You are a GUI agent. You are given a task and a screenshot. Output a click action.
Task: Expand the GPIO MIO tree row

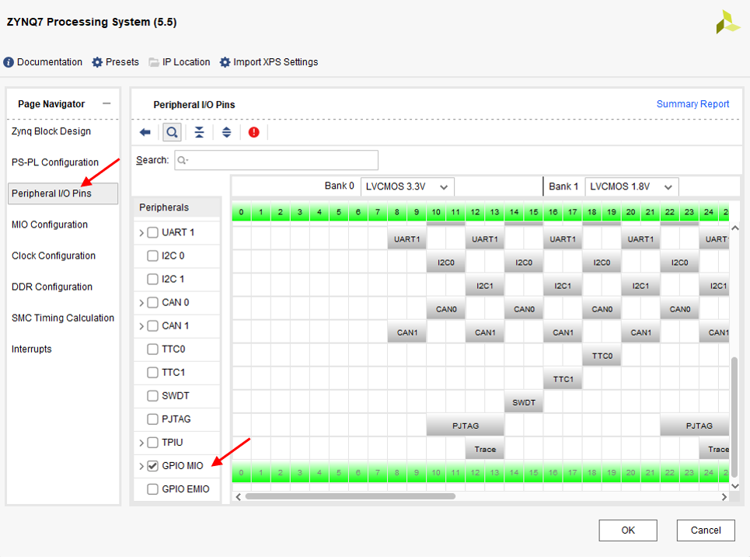tap(141, 466)
